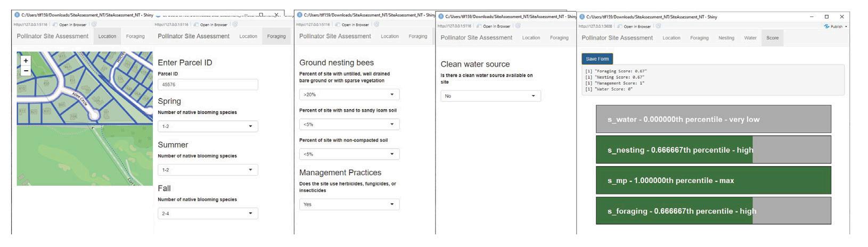
Task: Switch to the Water tab
Action: pyautogui.click(x=750, y=38)
